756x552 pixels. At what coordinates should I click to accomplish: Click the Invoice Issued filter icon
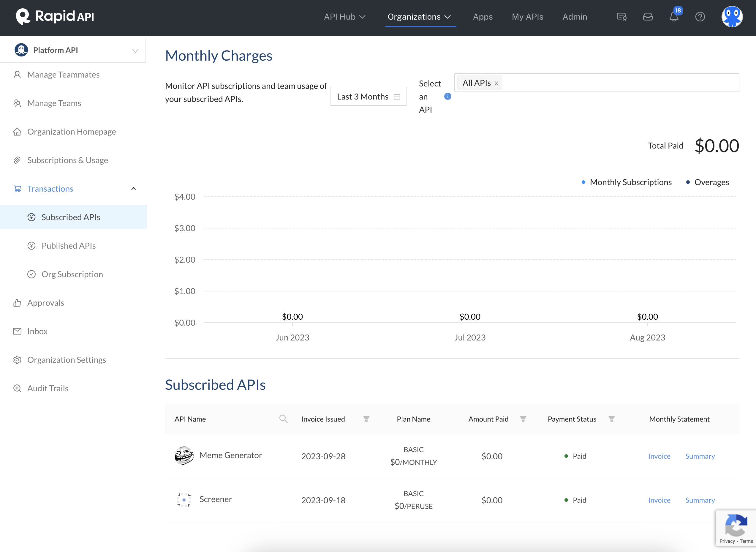pos(366,419)
